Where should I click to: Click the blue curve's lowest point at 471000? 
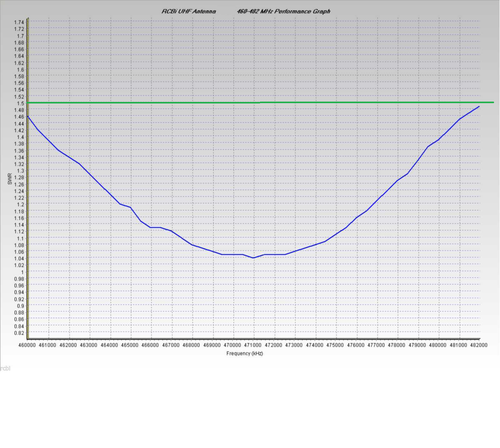pos(254,258)
